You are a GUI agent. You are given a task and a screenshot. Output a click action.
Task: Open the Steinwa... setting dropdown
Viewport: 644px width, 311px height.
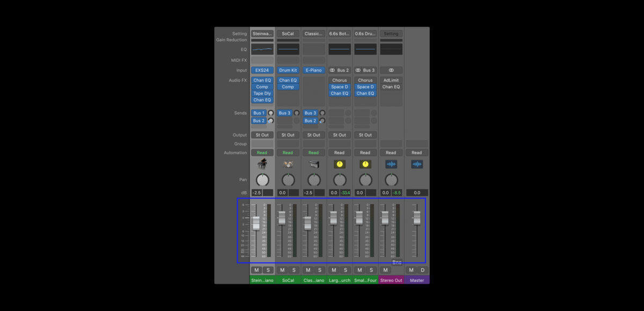262,33
